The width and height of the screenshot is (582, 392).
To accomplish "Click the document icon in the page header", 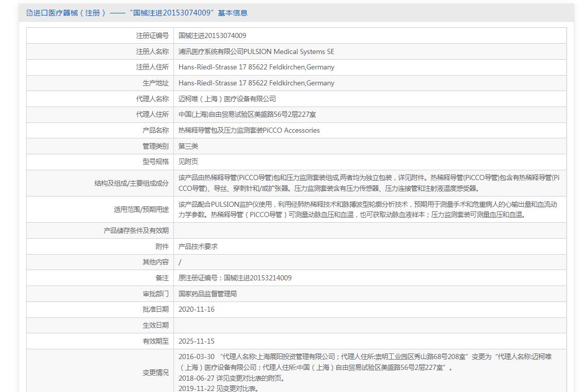I will (29, 13).
